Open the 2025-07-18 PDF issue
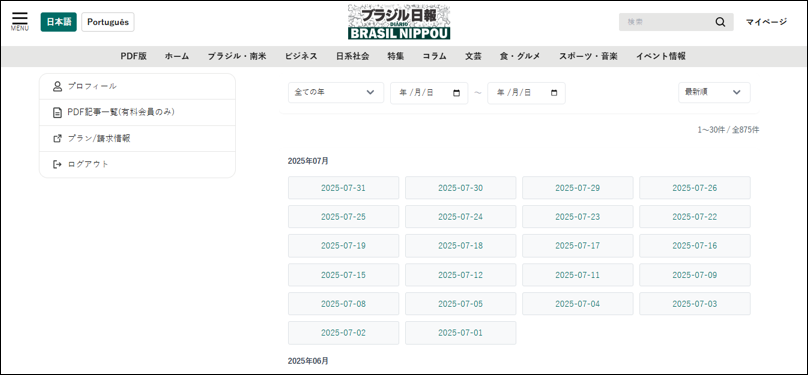The height and width of the screenshot is (375, 808). click(461, 246)
